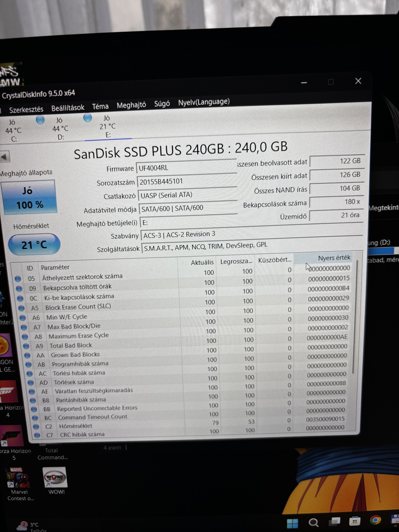This screenshot has height=532, width=399.
Task: Click raw value 0000000000AE
Action: 327,337
